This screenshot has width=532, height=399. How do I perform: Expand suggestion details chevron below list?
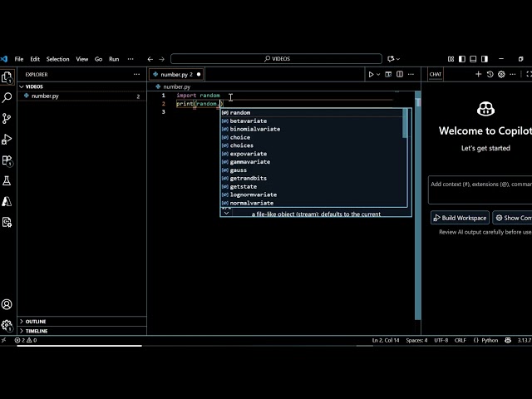coord(226,213)
